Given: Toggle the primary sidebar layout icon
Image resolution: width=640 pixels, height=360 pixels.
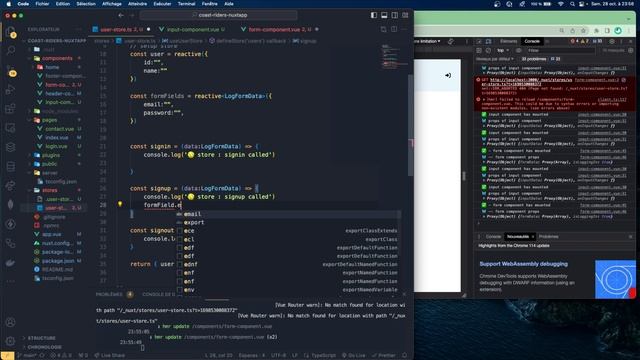Looking at the screenshot, I should coord(374,16).
